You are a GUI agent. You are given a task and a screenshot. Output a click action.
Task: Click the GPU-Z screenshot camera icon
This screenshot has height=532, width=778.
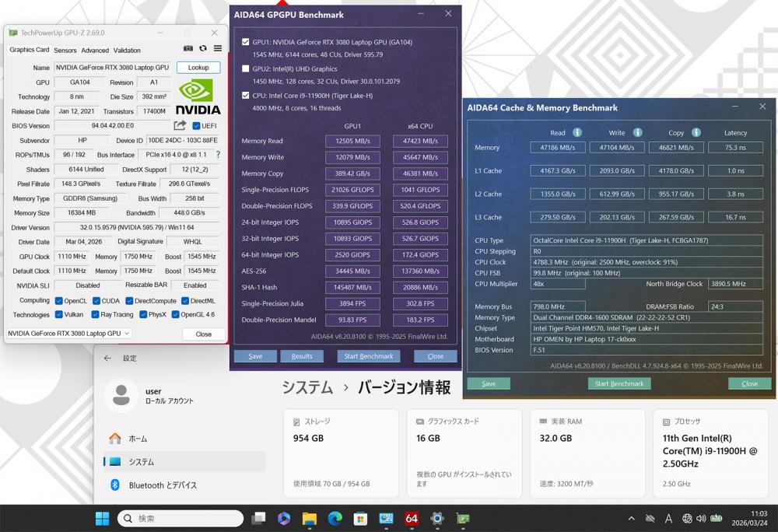tap(188, 48)
